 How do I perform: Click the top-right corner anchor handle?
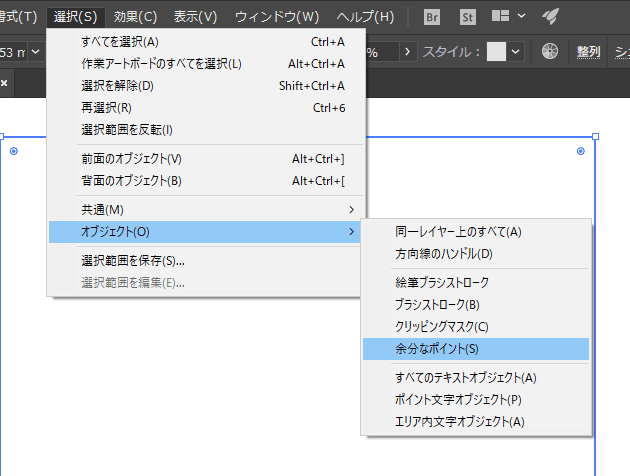coord(595,137)
